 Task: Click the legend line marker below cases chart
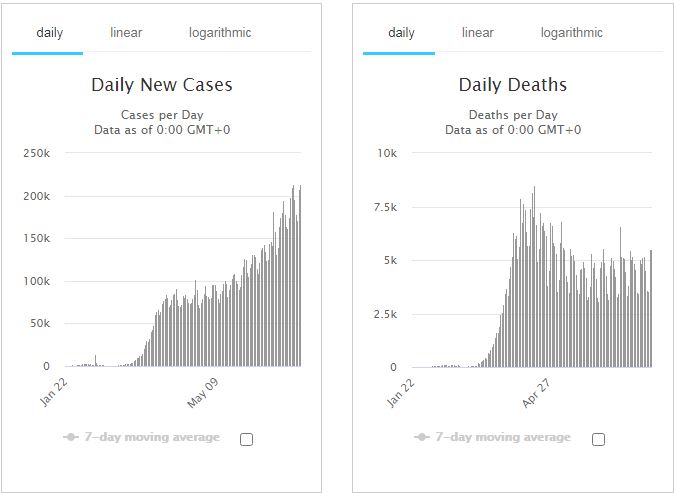[70, 438]
